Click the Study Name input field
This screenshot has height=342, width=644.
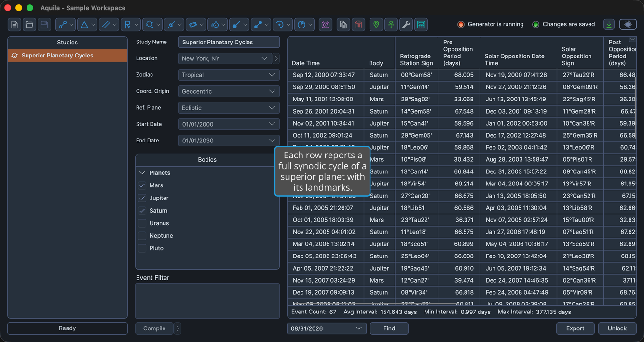[229, 42]
